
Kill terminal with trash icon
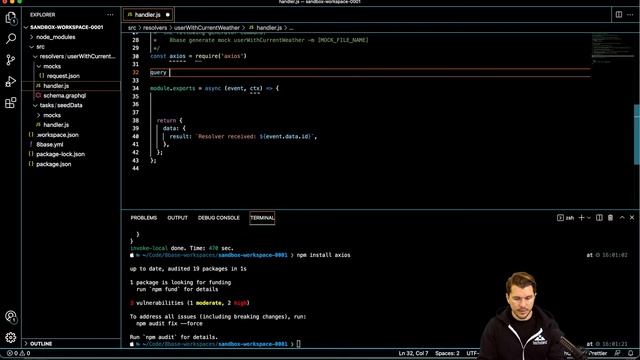coord(611,218)
